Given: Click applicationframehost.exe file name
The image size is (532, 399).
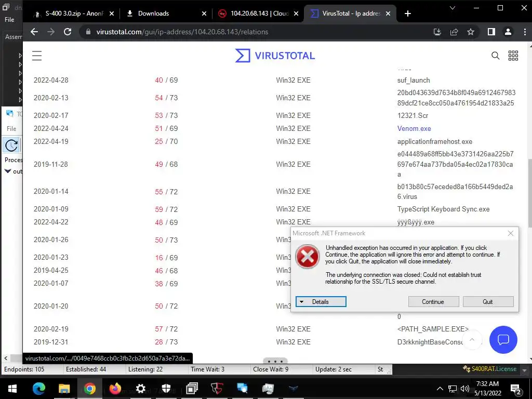Looking at the screenshot, I should pos(435,141).
